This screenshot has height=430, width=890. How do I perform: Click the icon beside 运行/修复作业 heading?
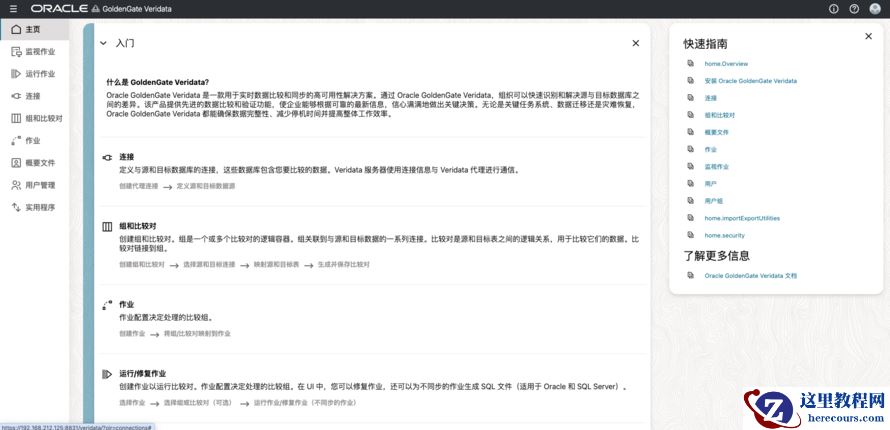107,374
